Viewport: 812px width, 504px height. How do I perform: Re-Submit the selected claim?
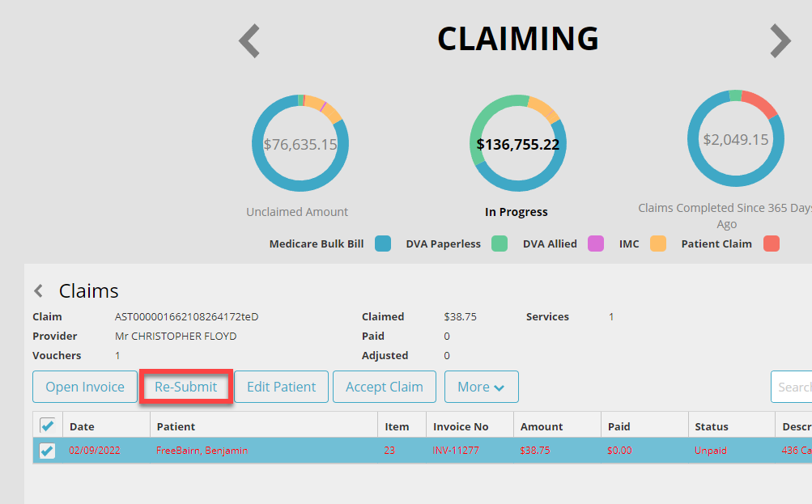coord(186,387)
